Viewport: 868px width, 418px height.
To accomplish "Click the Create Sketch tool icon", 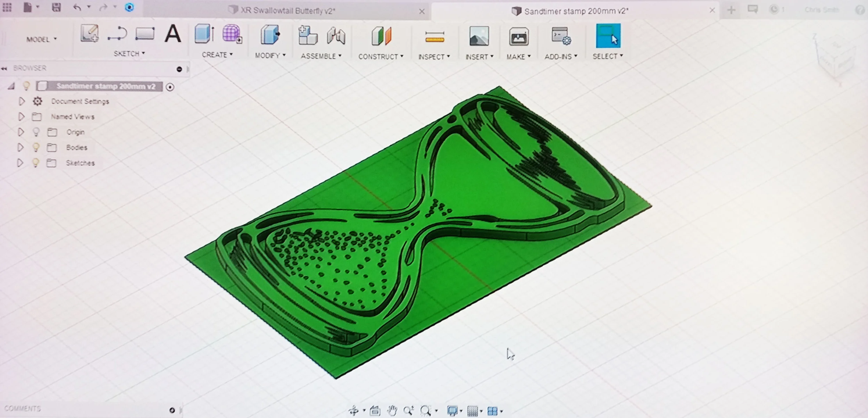I will (x=90, y=34).
